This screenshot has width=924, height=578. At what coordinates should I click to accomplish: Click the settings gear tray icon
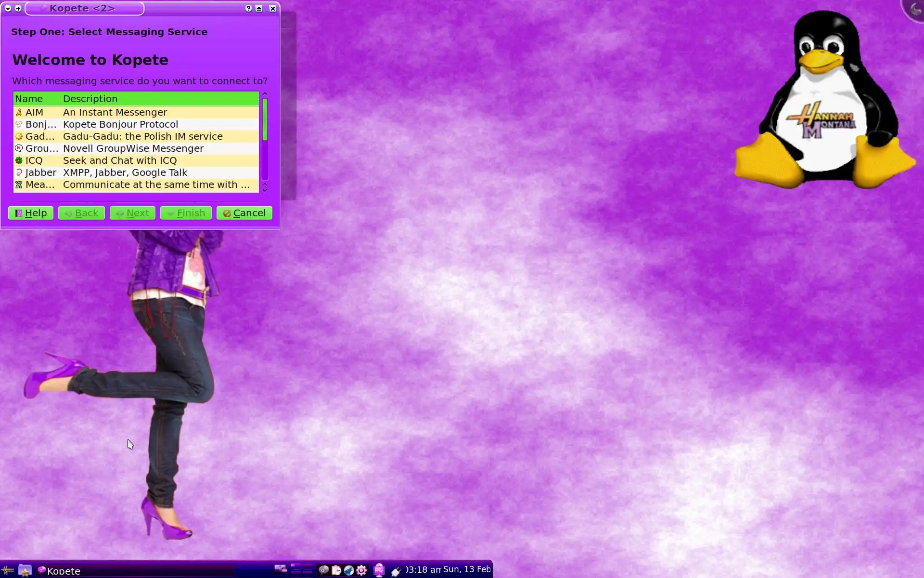[361, 570]
